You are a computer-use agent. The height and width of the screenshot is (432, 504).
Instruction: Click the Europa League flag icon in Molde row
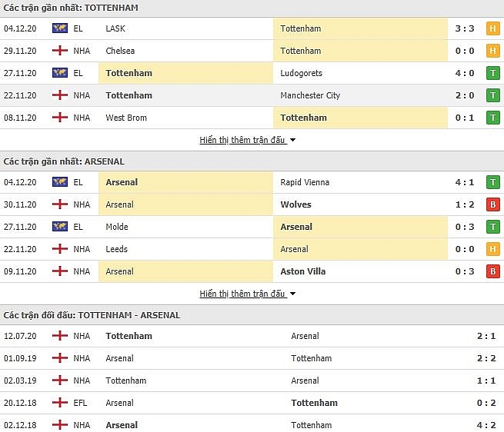60,227
